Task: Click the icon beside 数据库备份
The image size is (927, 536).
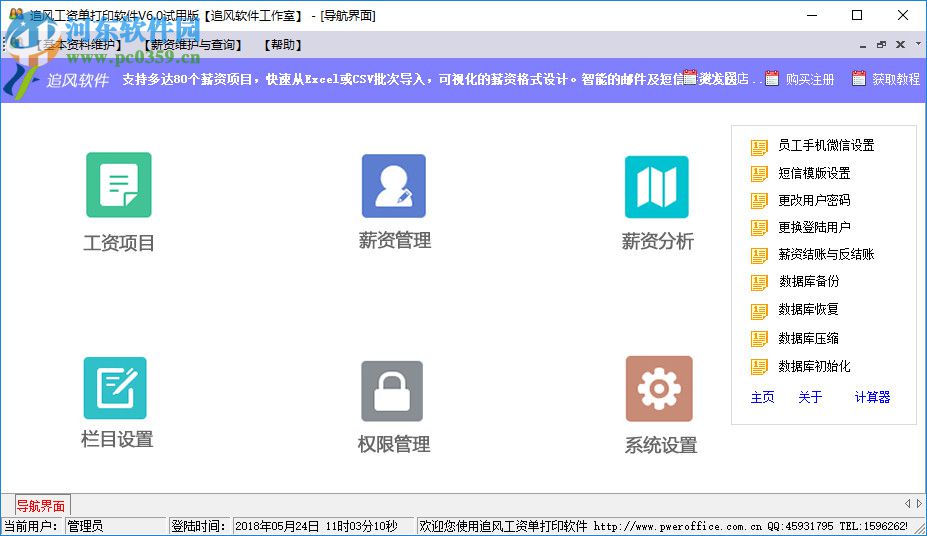Action: 759,282
